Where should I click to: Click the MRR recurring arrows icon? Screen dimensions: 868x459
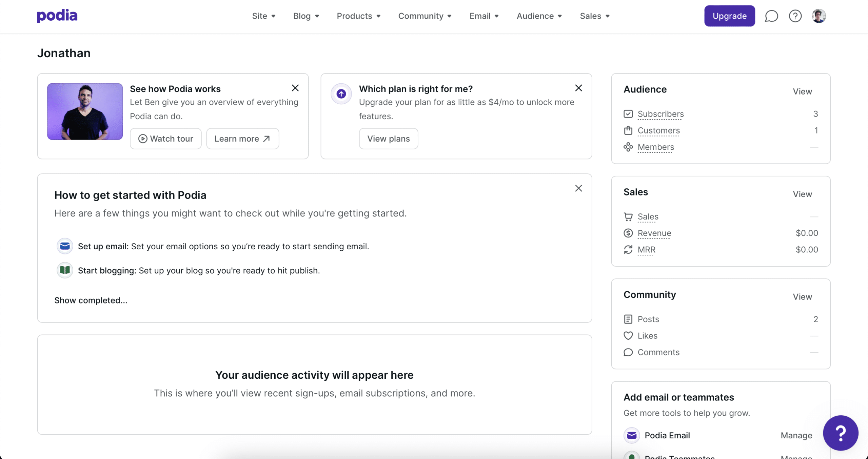pyautogui.click(x=628, y=250)
